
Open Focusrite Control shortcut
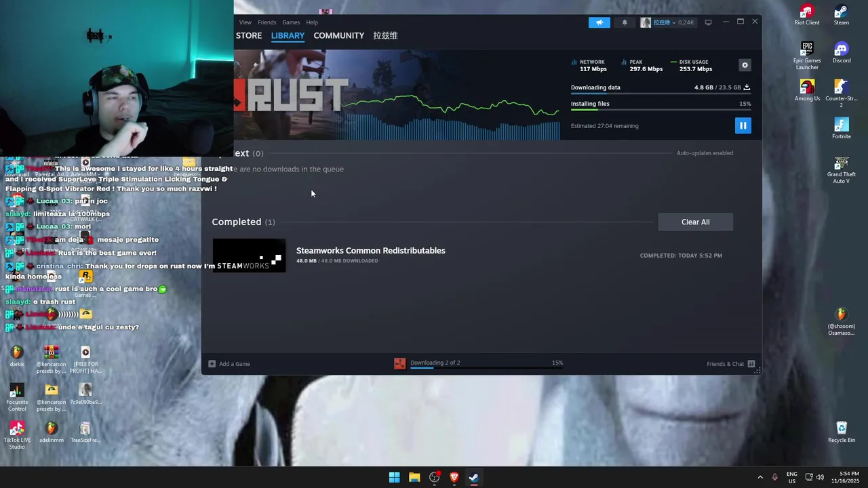click(x=17, y=397)
